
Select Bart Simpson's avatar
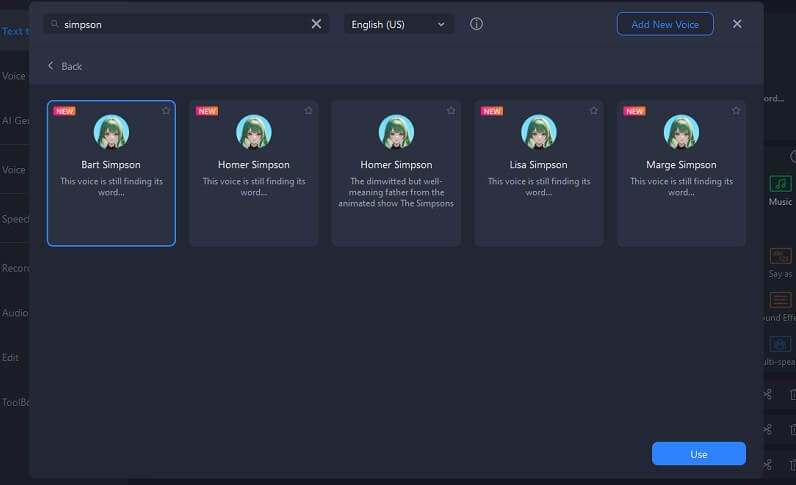pyautogui.click(x=111, y=132)
